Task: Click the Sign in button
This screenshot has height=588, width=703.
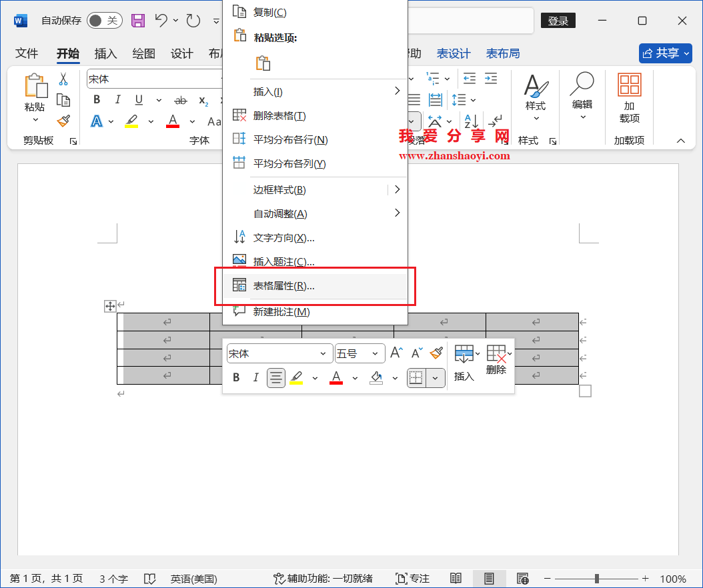Action: 558,21
